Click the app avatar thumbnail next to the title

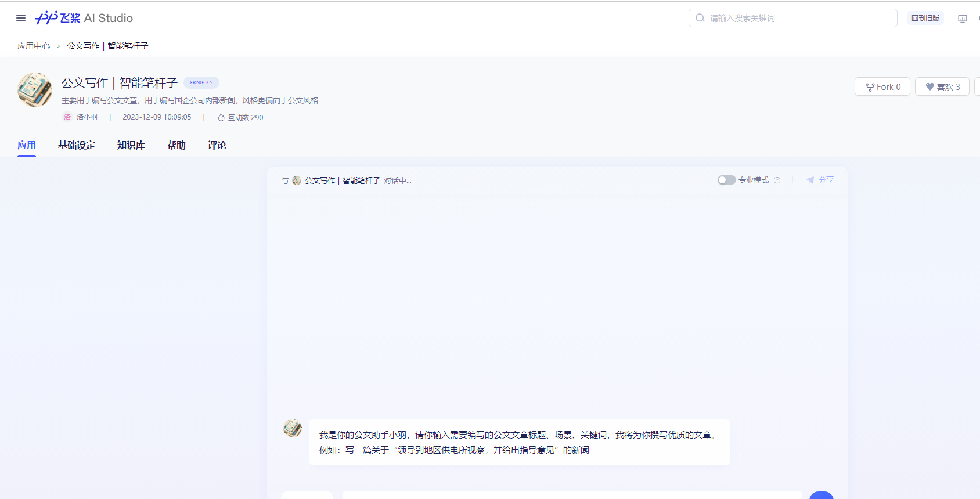click(35, 90)
